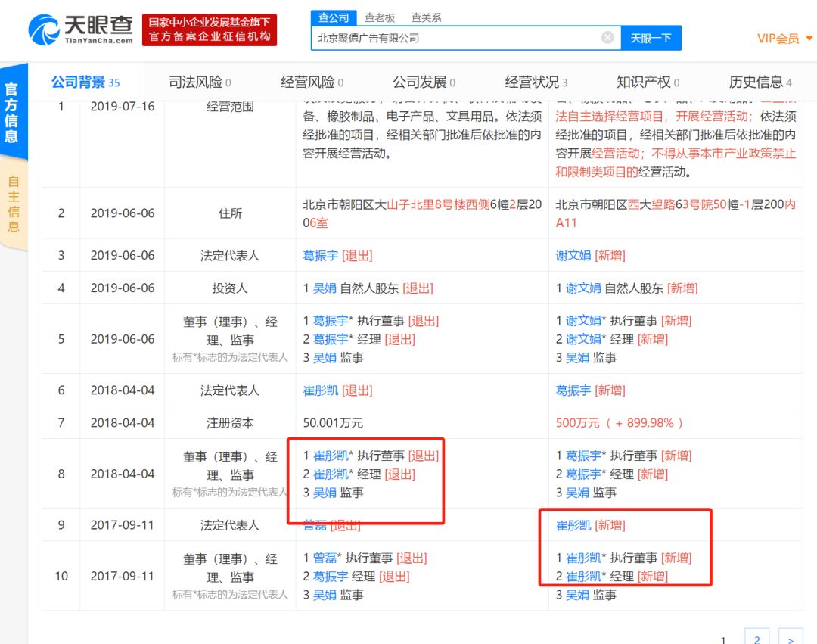This screenshot has width=817, height=644.
Task: Open 吴娟 investor link in row 4
Action: tap(324, 288)
